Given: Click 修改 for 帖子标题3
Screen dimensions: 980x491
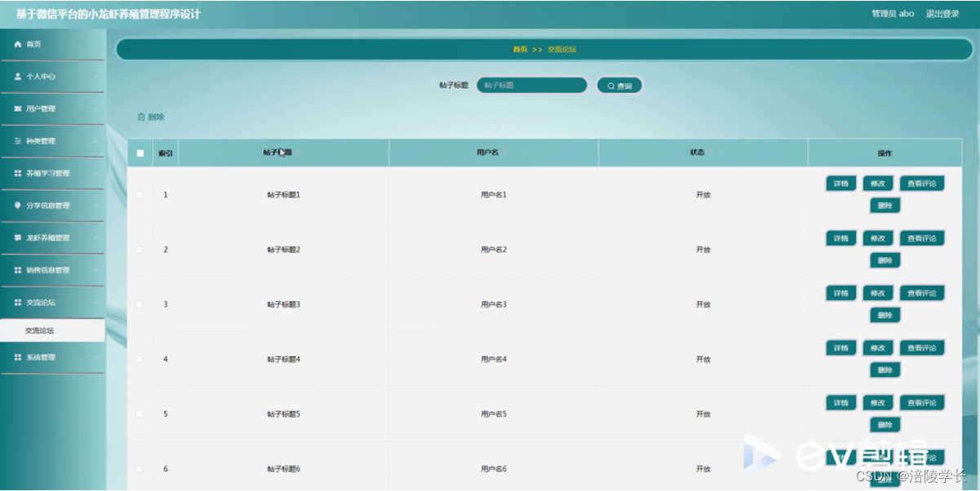Looking at the screenshot, I should pos(878,293).
